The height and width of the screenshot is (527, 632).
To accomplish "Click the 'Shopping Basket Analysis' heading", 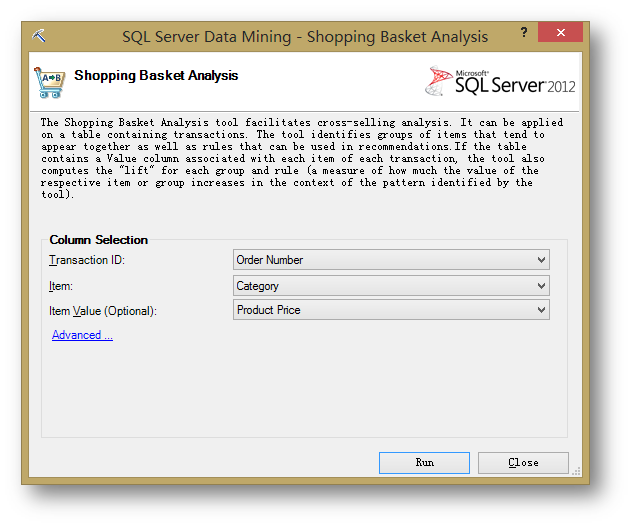I will (156, 75).
